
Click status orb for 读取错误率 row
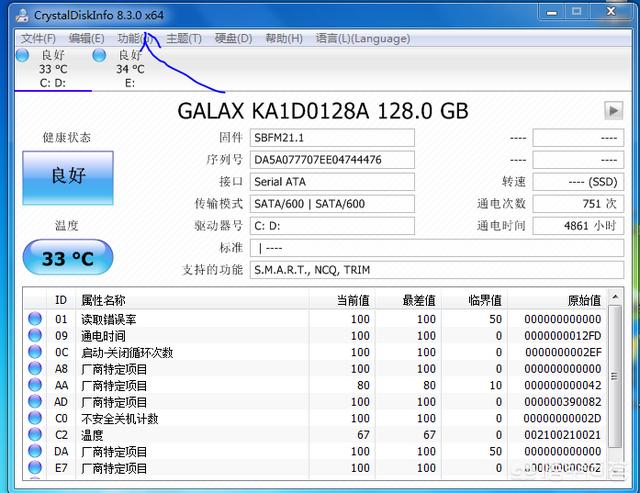[x=36, y=319]
